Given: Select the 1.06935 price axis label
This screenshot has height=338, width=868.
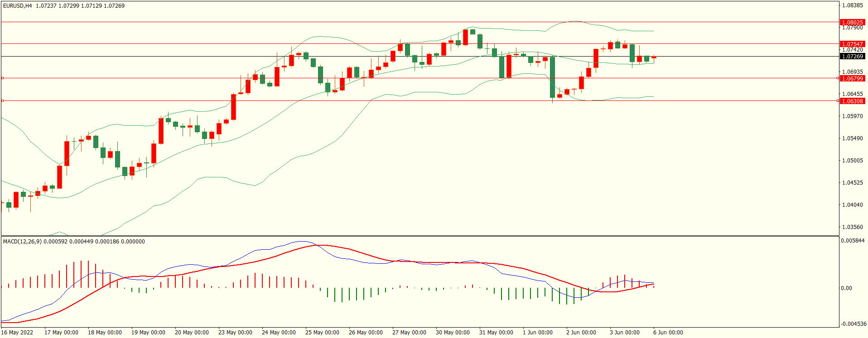Looking at the screenshot, I should tap(853, 72).
